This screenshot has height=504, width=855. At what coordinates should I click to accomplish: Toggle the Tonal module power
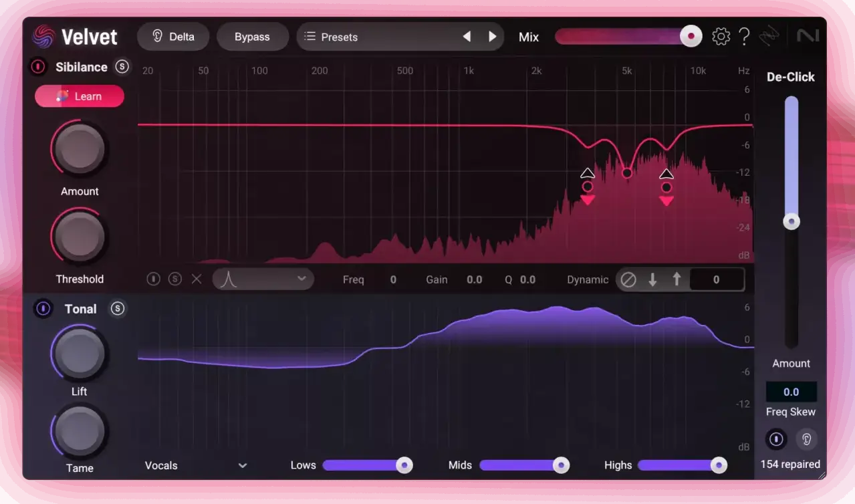[x=43, y=308]
